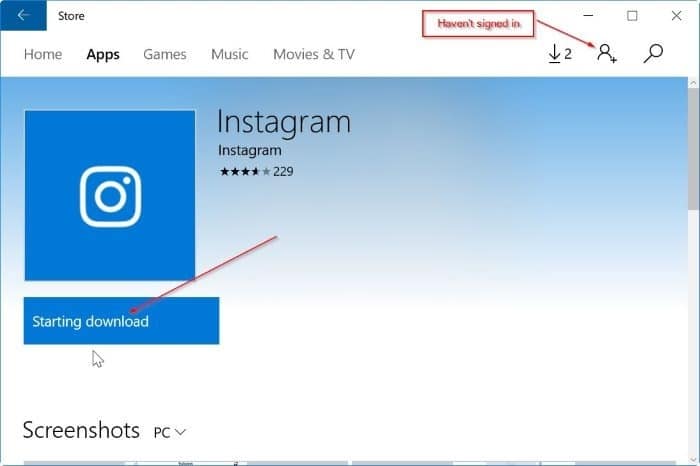
Task: Go back using the Store back arrow
Action: tap(23, 15)
